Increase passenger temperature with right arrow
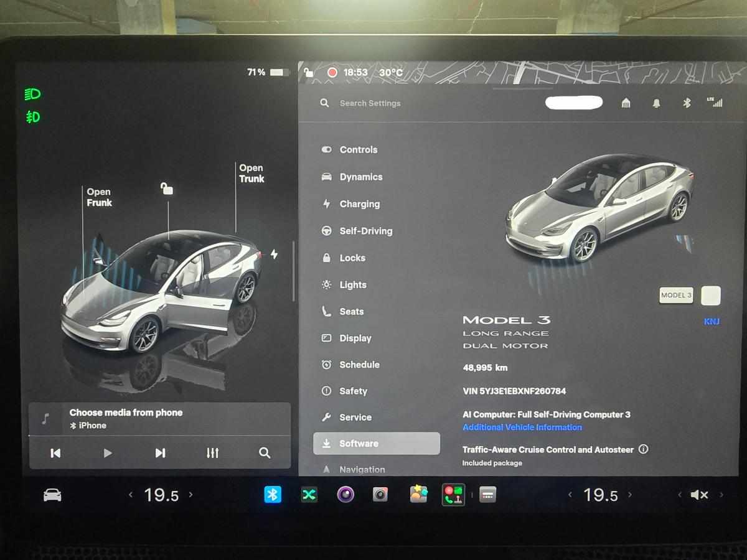 coord(629,495)
